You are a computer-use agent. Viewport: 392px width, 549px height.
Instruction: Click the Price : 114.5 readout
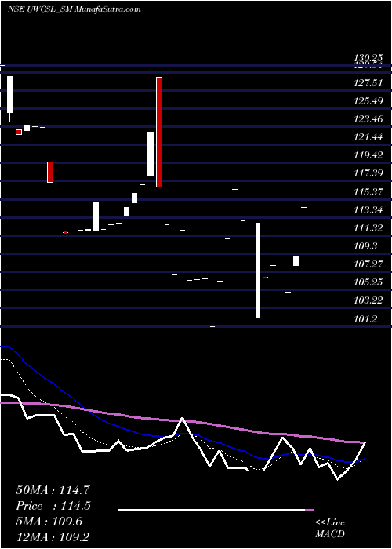[x=53, y=506]
